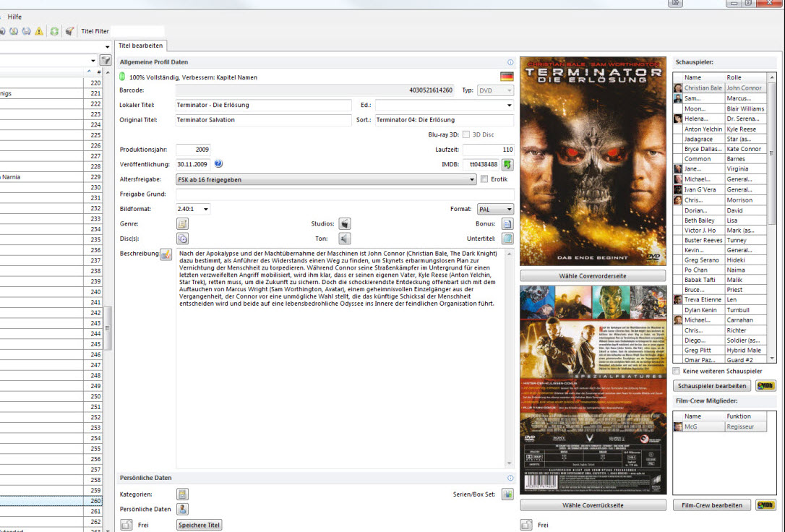785x532 pixels.
Task: Click the padlock icon left of Speichere Titel
Action: click(x=126, y=525)
